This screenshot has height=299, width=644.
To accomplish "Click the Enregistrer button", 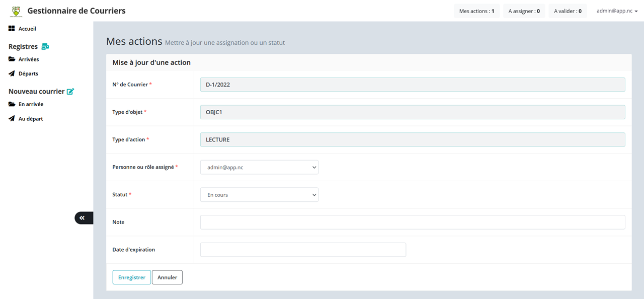I will (x=131, y=277).
